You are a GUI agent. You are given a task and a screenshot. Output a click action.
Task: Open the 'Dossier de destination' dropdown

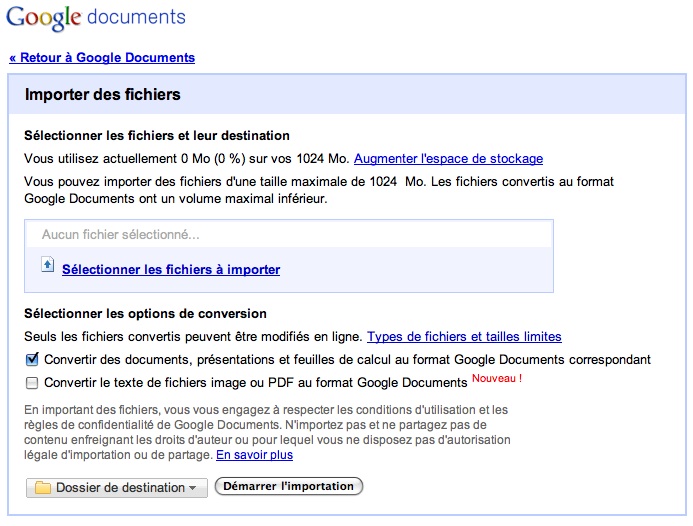coord(117,488)
